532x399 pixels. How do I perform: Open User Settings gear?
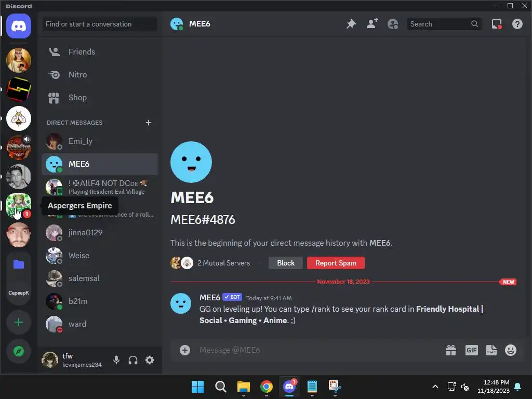click(x=150, y=360)
